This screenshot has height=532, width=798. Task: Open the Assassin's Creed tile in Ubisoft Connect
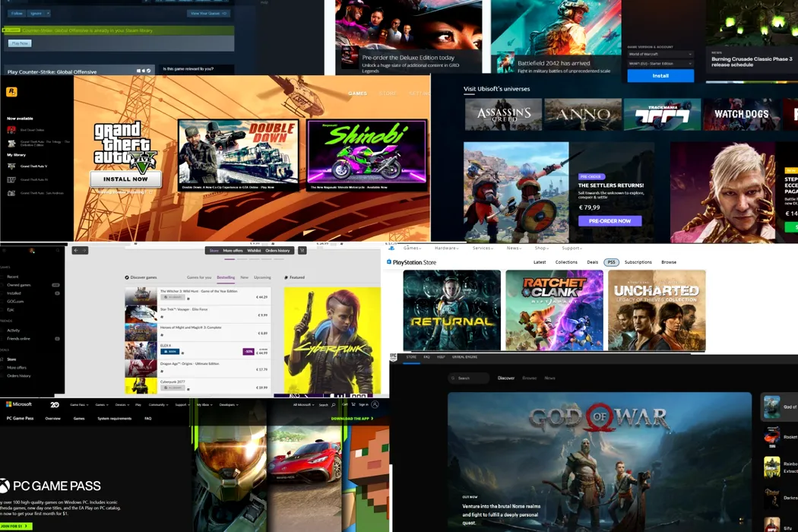(503, 115)
